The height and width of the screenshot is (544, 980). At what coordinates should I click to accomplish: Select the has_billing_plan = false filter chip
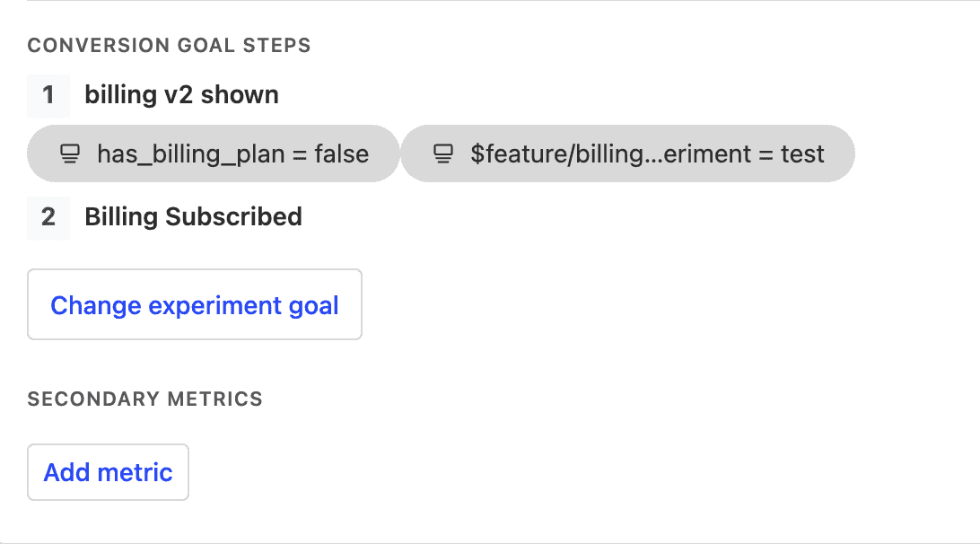coord(214,154)
